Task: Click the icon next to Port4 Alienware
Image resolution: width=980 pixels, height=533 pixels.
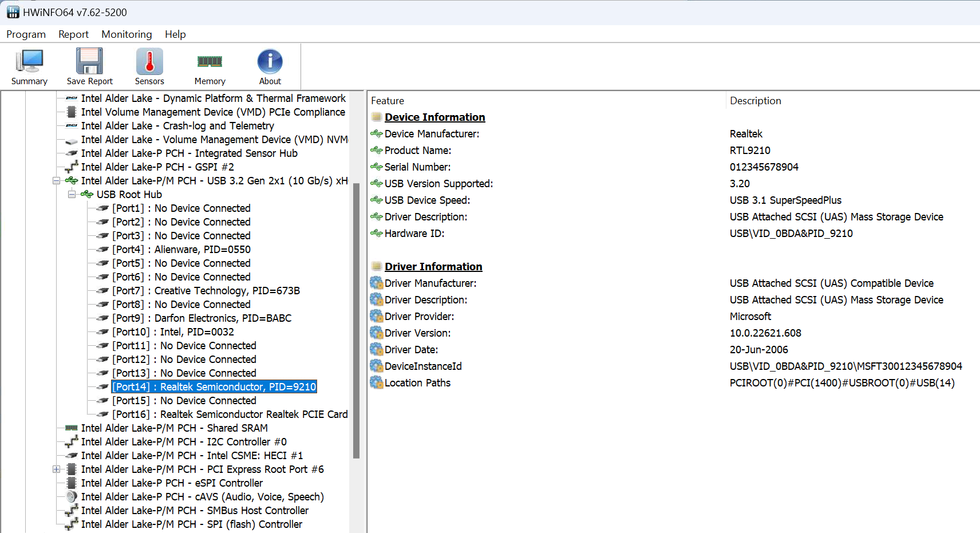Action: [102, 250]
